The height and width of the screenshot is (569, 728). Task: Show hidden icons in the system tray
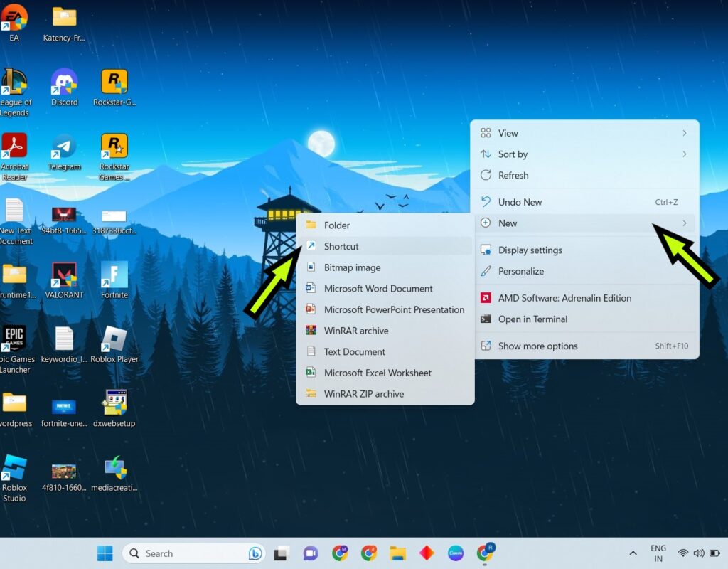(632, 553)
